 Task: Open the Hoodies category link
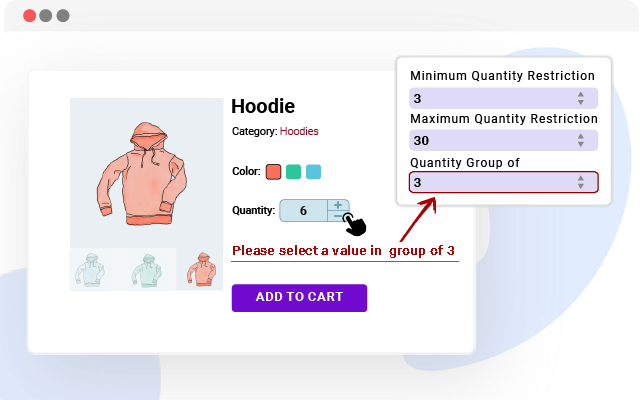299,131
